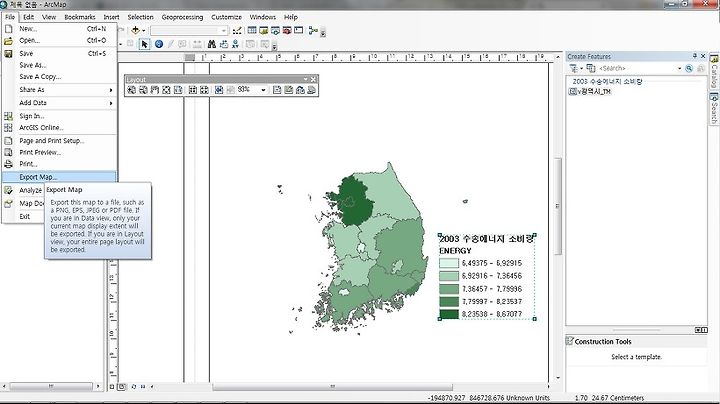Open the Catalog side tab
Viewport: 720px width, 404px height.
coord(714,72)
